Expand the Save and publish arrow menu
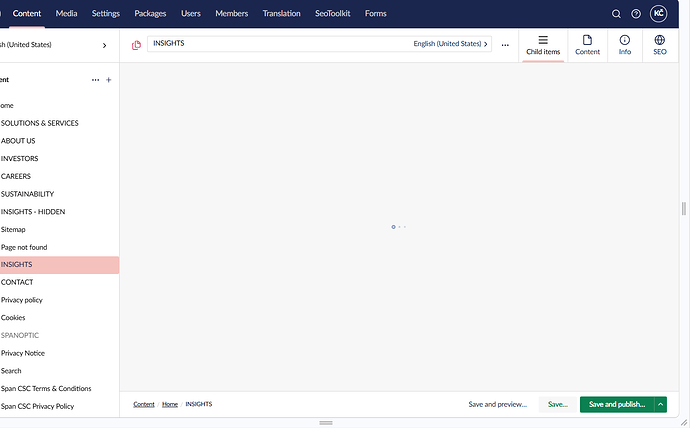 (x=661, y=404)
